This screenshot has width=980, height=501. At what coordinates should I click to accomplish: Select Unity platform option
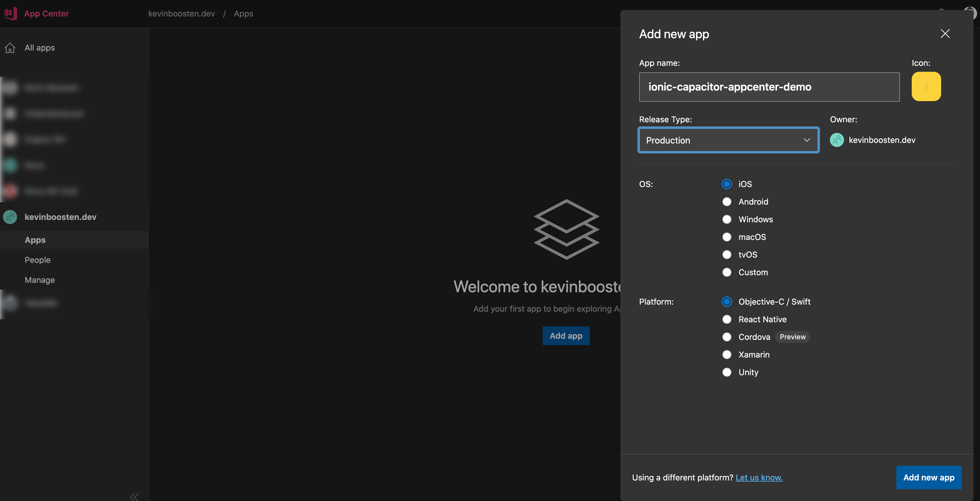[x=727, y=373]
